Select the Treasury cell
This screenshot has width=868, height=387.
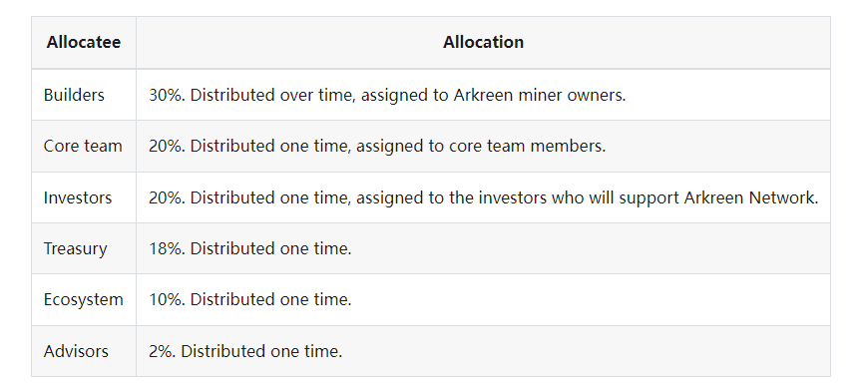pyautogui.click(x=75, y=248)
